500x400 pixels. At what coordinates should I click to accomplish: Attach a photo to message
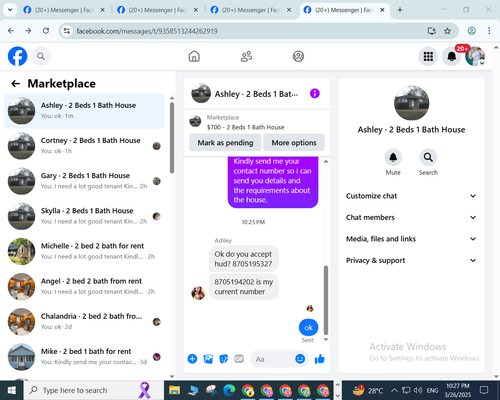(208, 359)
